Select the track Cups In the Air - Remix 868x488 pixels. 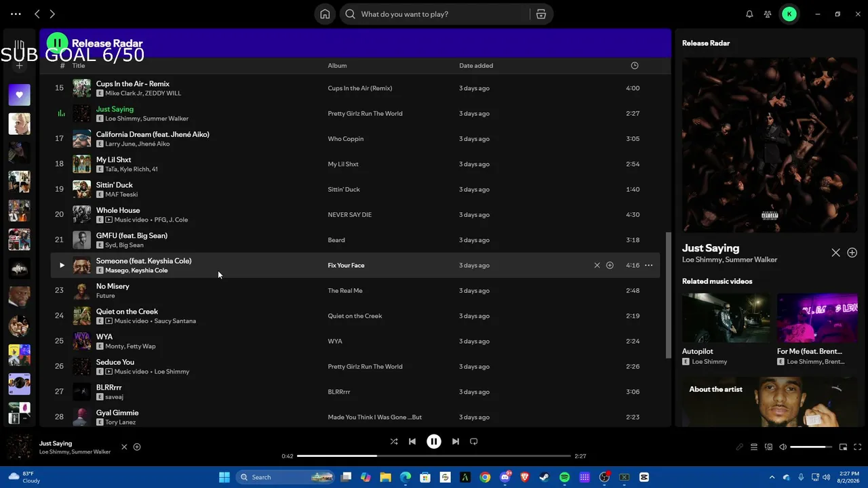pyautogui.click(x=355, y=88)
